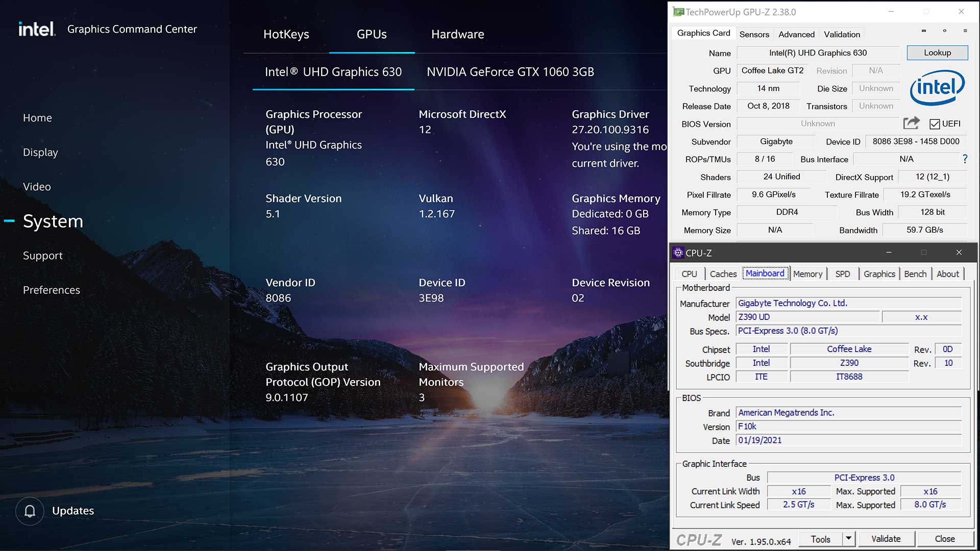
Task: Open the Tools dropdown arrow in CPU-Z
Action: [848, 539]
